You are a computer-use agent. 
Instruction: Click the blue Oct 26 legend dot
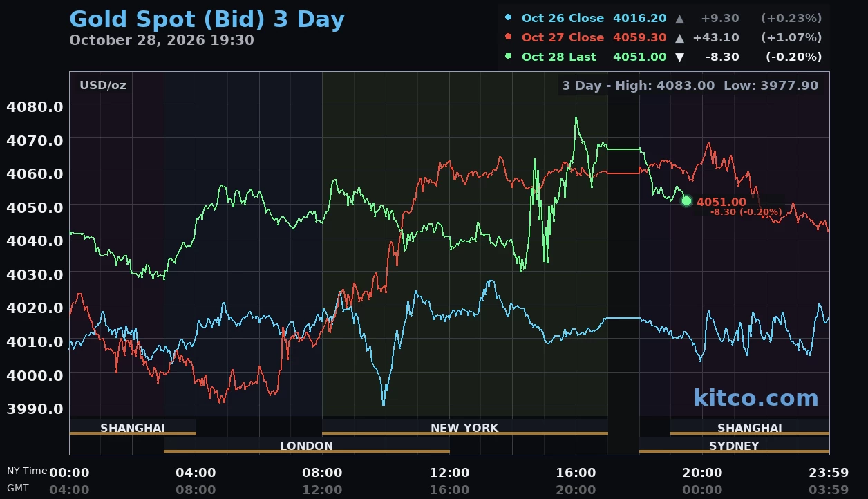pyautogui.click(x=509, y=18)
